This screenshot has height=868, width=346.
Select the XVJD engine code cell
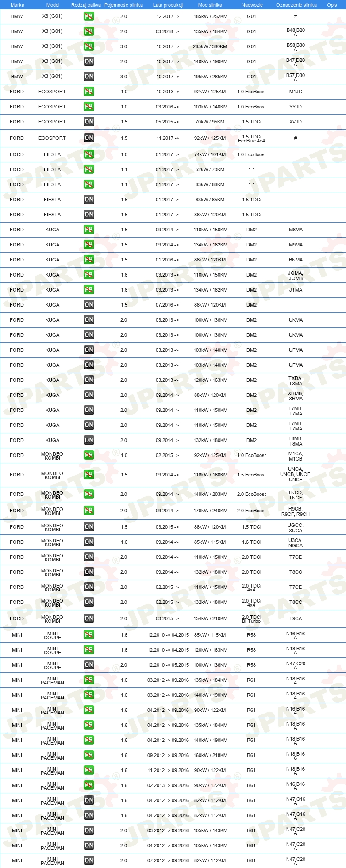coord(296,122)
